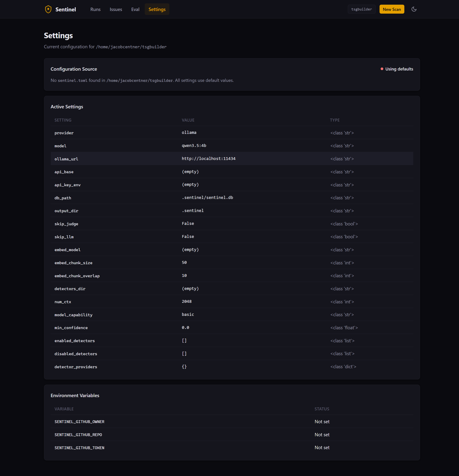Click the TYPE column header
The image size is (459, 476).
pyautogui.click(x=335, y=120)
